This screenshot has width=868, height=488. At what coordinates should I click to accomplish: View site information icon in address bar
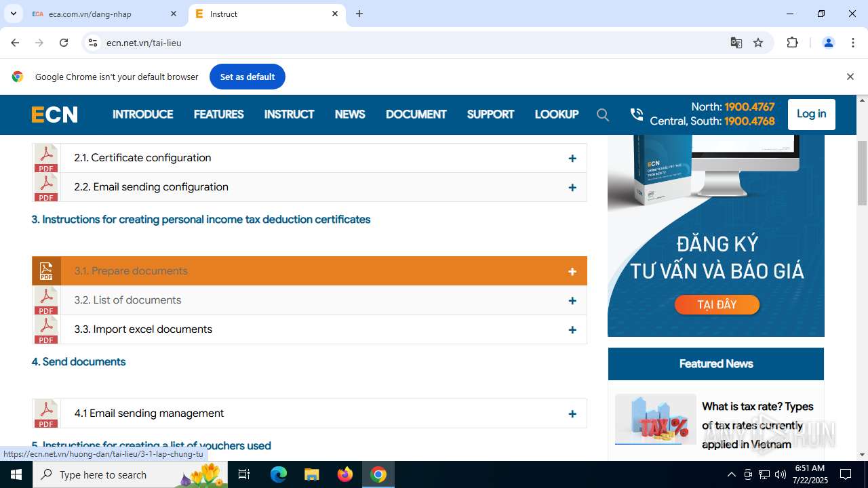[93, 43]
